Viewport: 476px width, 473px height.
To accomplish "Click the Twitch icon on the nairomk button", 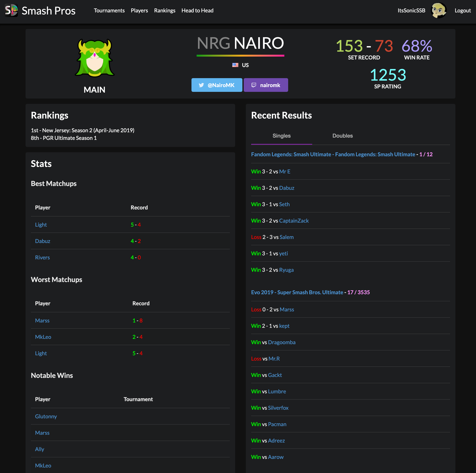I will (254, 85).
